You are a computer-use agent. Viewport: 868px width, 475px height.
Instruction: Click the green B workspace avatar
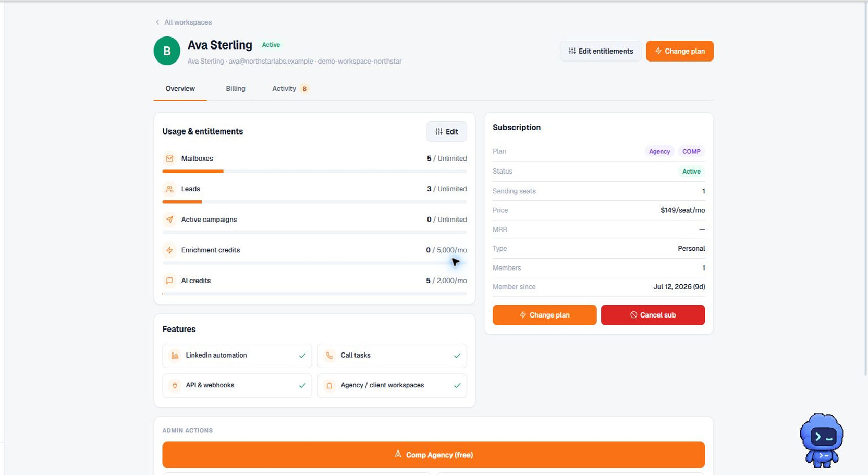pyautogui.click(x=167, y=51)
